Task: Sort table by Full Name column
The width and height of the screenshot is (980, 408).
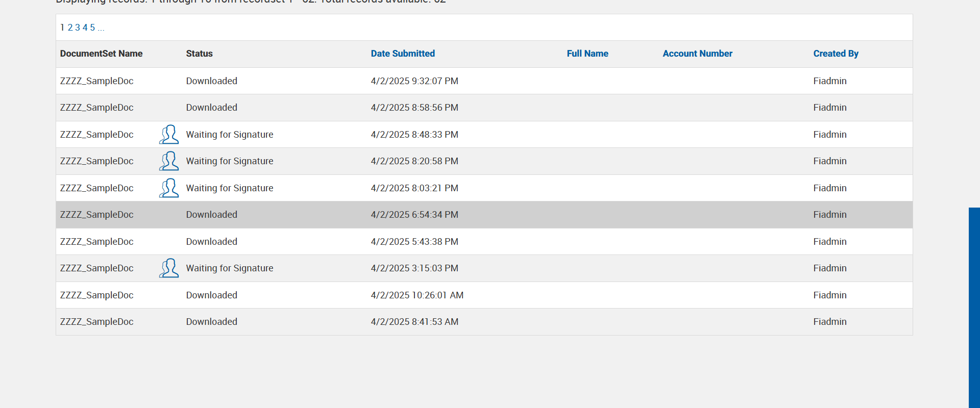Action: click(x=587, y=54)
